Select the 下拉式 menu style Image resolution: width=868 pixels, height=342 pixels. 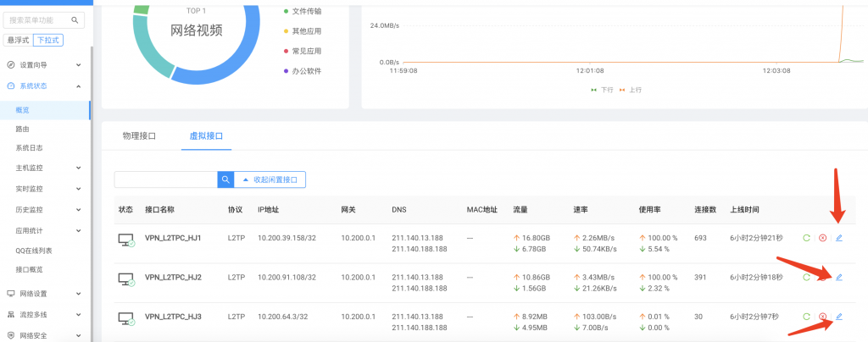(48, 40)
